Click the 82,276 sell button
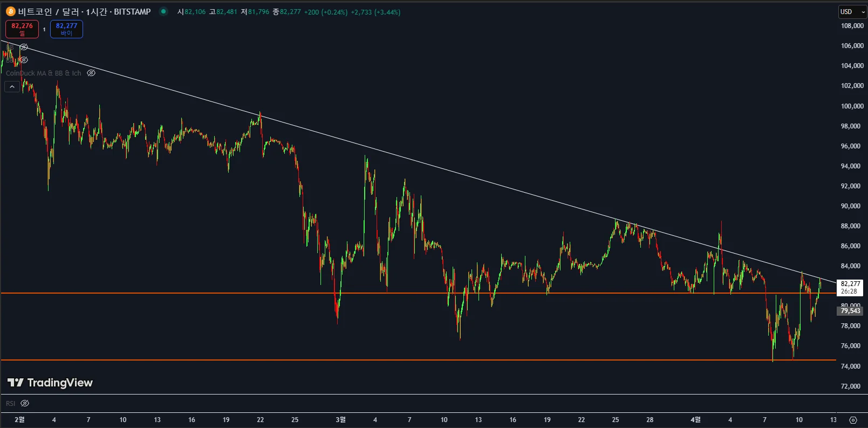The image size is (868, 428). click(x=22, y=29)
